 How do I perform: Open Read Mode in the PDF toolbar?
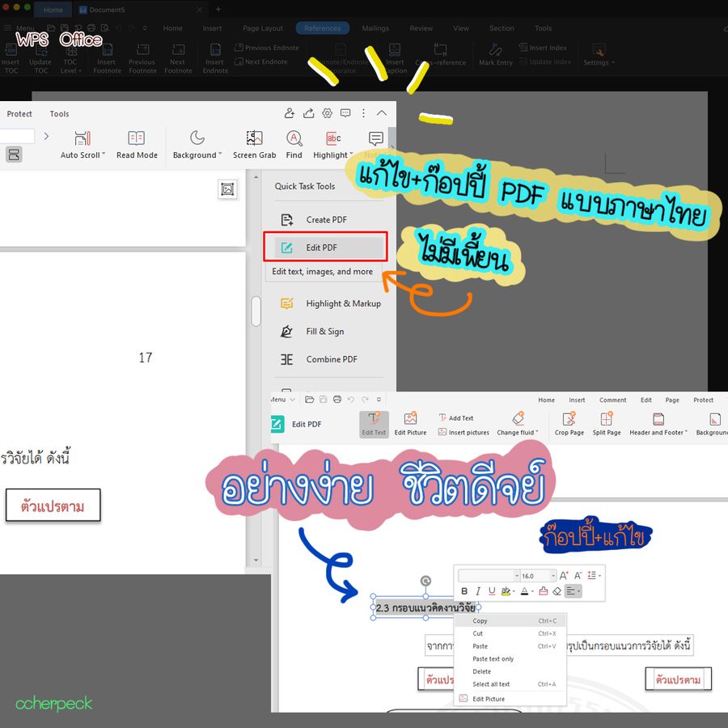(x=137, y=145)
